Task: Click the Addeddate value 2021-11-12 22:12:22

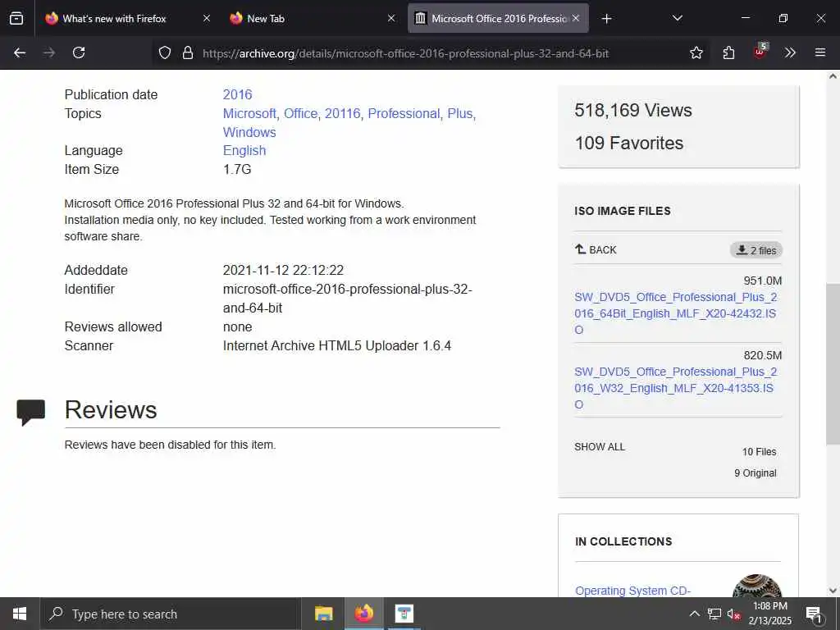Action: click(283, 270)
